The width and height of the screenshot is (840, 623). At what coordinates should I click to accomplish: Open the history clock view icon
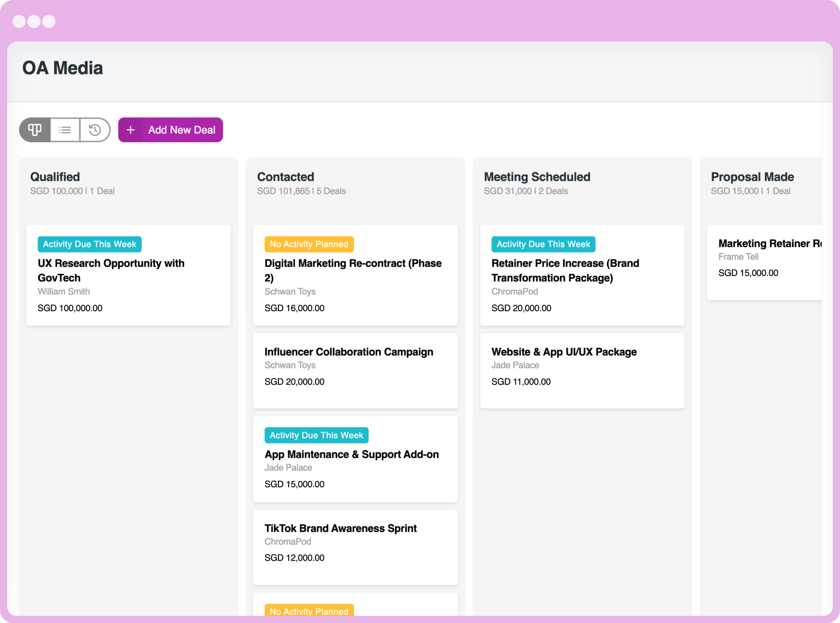(x=95, y=130)
